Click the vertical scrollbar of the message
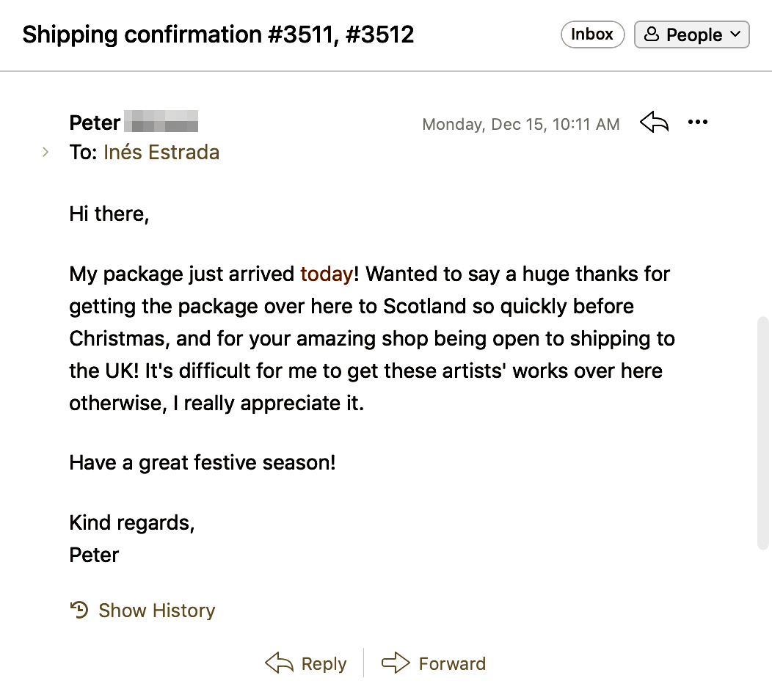This screenshot has height=700, width=772. (x=762, y=433)
